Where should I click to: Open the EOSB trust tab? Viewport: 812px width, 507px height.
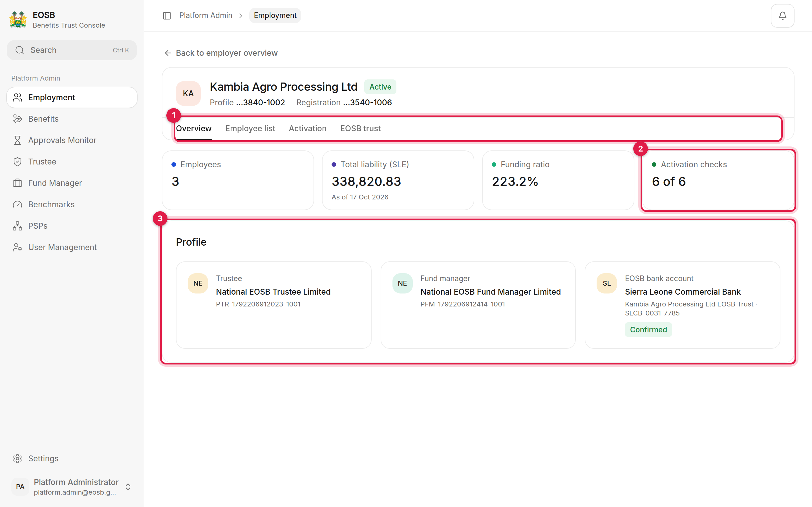tap(360, 128)
